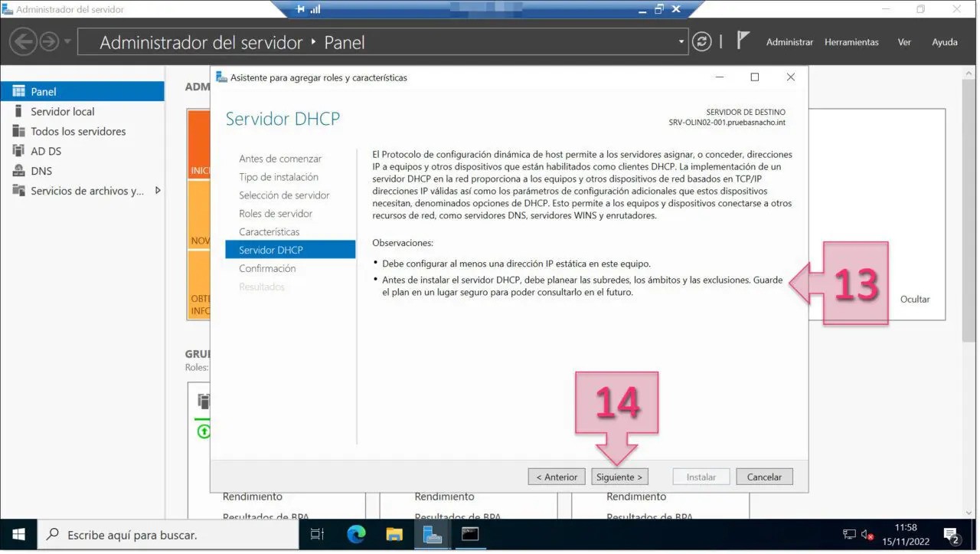Screen dimensions: 980x554
Task: Go back with the Anterior button
Action: (x=557, y=477)
